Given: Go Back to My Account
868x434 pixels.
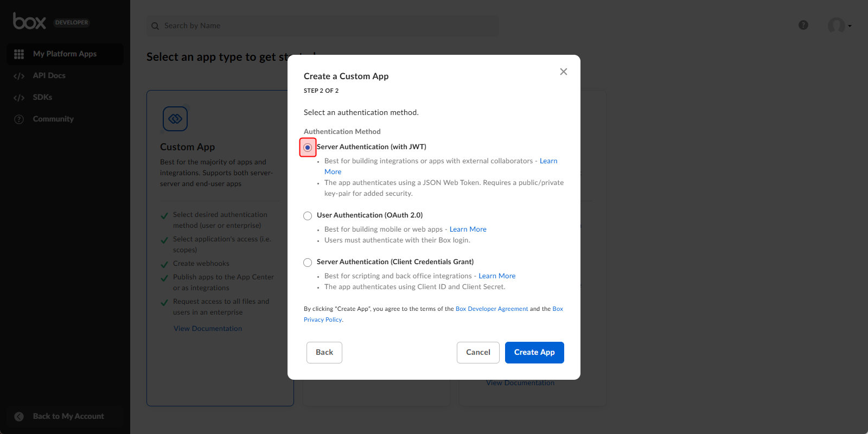Looking at the screenshot, I should point(65,417).
